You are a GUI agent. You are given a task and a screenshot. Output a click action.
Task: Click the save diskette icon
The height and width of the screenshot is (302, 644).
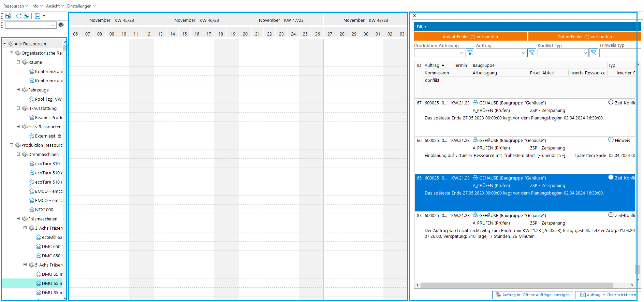pos(38,16)
